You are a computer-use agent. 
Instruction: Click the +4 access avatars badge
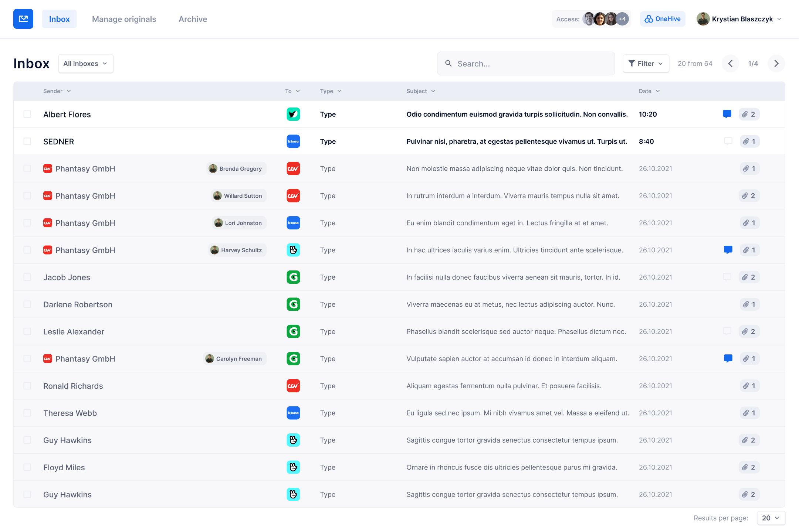coord(622,19)
